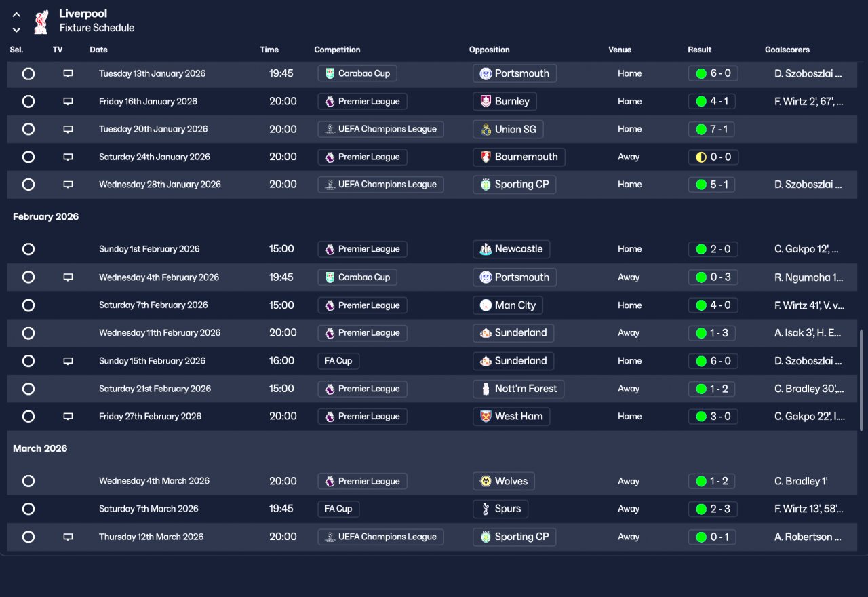This screenshot has width=868, height=597.
Task: Select the West Ham fixture radio circle
Action: [28, 417]
